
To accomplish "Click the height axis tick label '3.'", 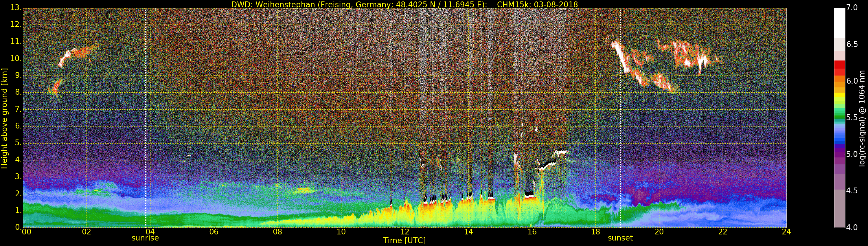I will pyautogui.click(x=18, y=177).
